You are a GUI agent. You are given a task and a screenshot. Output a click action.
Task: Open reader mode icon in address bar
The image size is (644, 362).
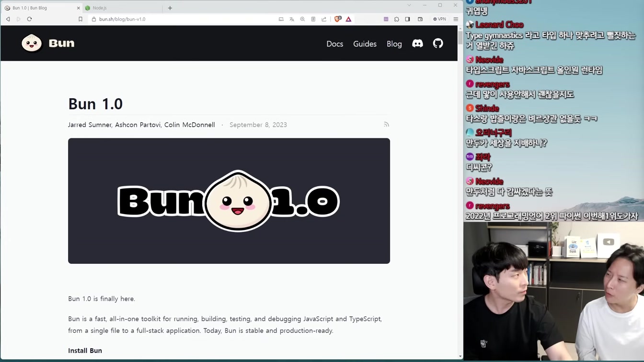tap(313, 19)
